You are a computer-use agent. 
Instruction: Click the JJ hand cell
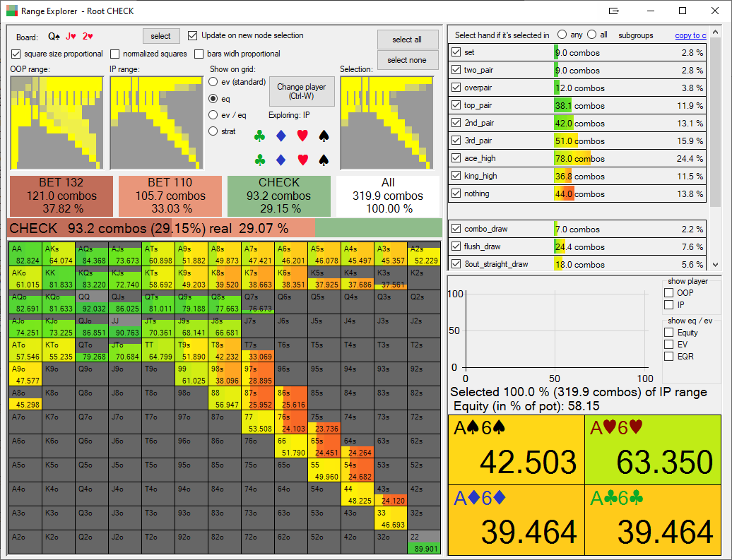[x=124, y=326]
